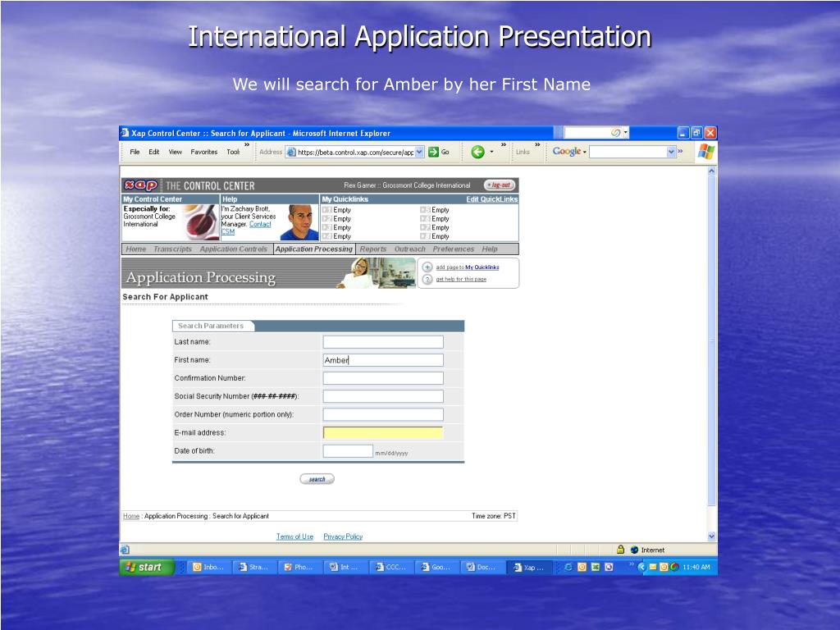Open the Outreach tab
The height and width of the screenshot is (630, 840).
(410, 249)
